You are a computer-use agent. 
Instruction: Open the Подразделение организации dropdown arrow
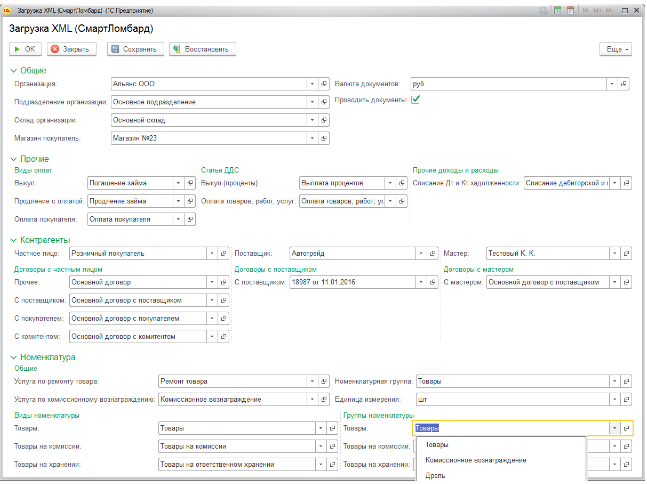[x=312, y=102]
